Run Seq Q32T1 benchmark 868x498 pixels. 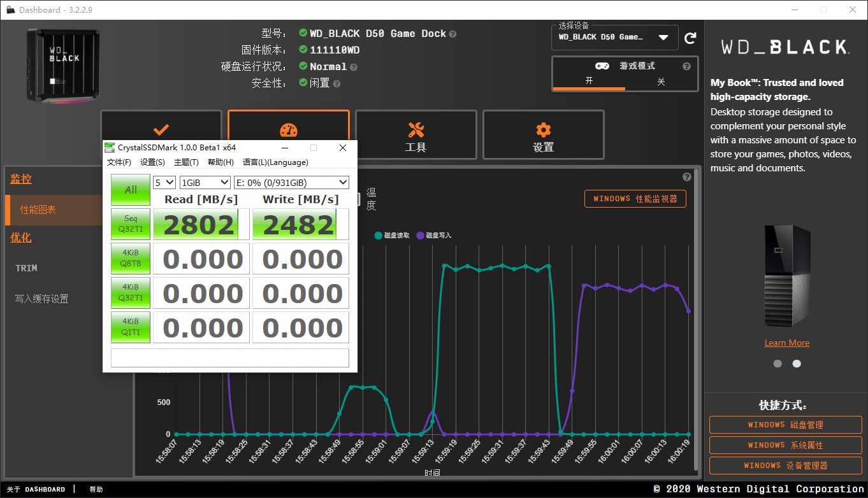(x=131, y=224)
